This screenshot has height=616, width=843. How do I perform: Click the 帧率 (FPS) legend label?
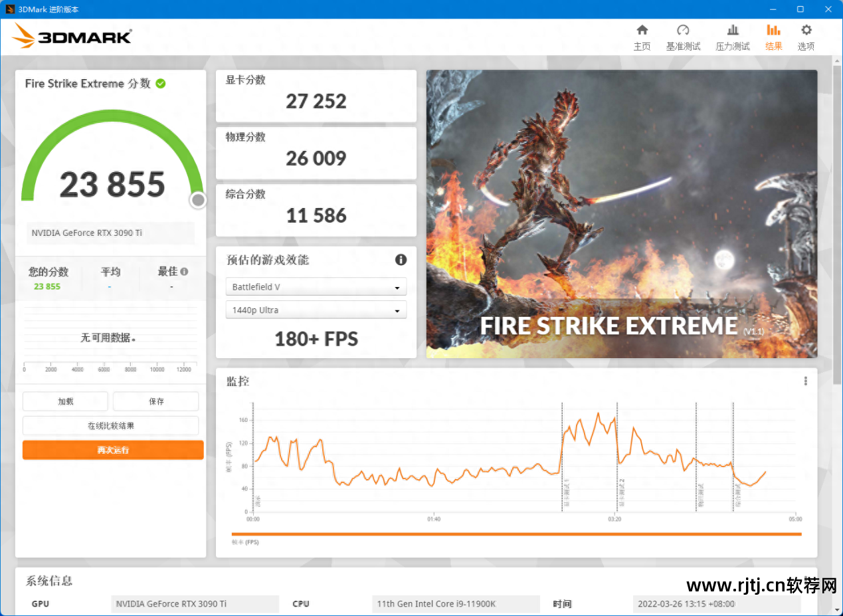(245, 542)
